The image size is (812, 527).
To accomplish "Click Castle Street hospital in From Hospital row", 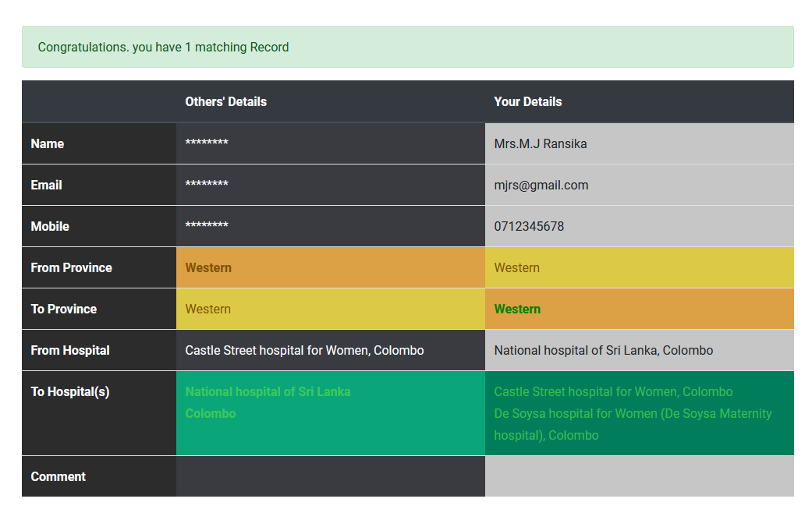I will coord(304,350).
